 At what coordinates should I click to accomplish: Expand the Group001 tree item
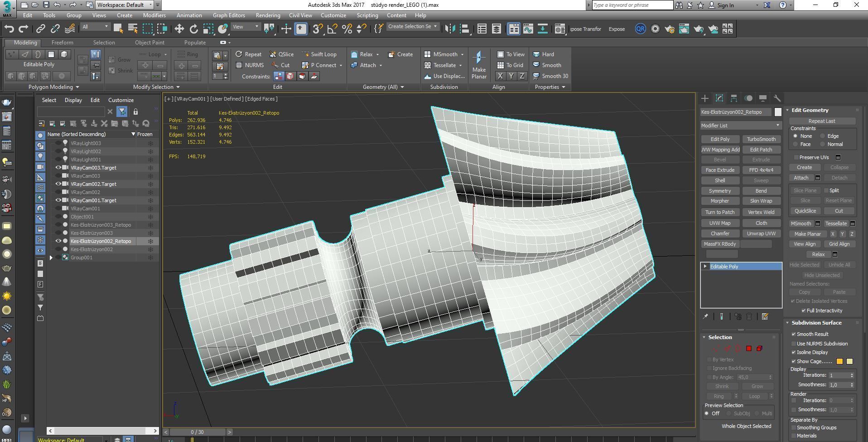pyautogui.click(x=51, y=257)
